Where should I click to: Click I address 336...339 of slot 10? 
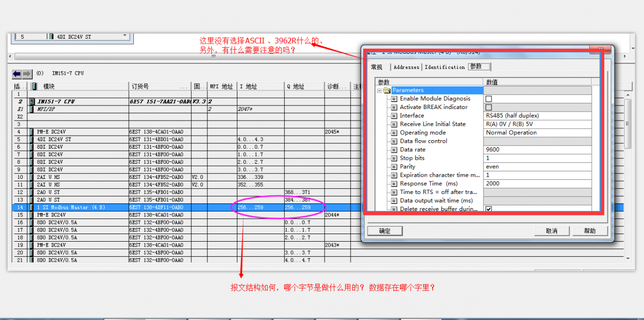pyautogui.click(x=251, y=177)
